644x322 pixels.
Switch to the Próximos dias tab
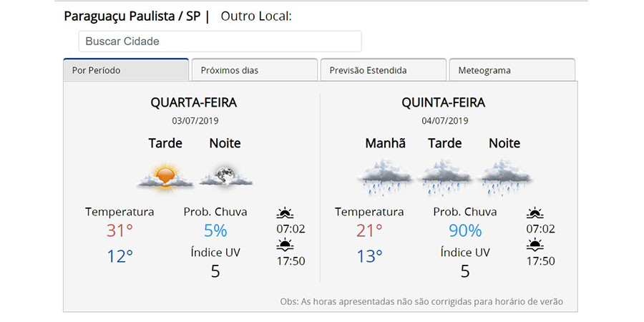tap(255, 70)
